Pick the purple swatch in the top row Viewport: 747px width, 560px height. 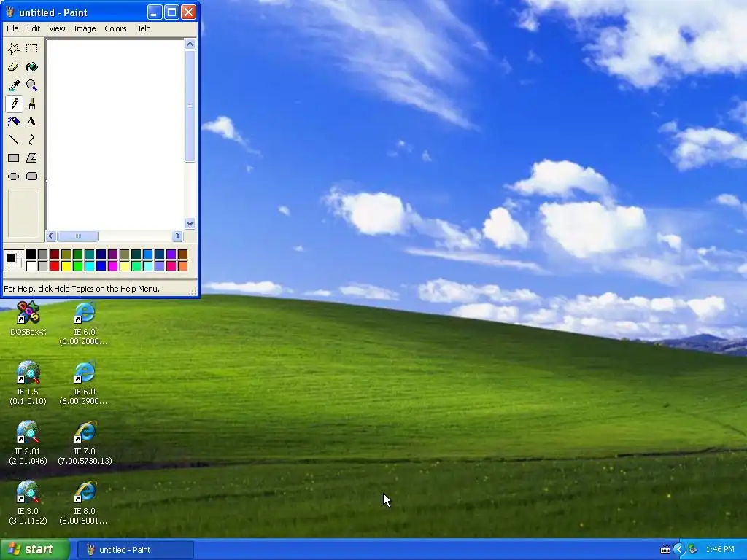pos(113,254)
